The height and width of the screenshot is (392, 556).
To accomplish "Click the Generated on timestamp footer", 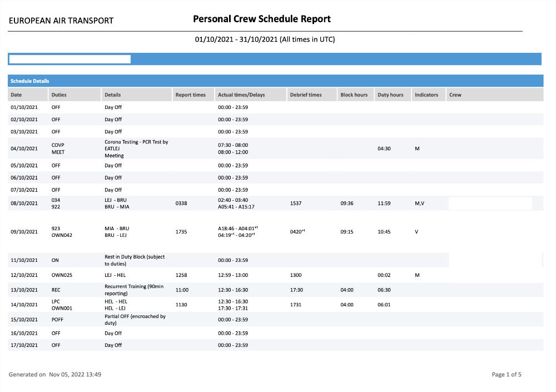I will 55,375.
